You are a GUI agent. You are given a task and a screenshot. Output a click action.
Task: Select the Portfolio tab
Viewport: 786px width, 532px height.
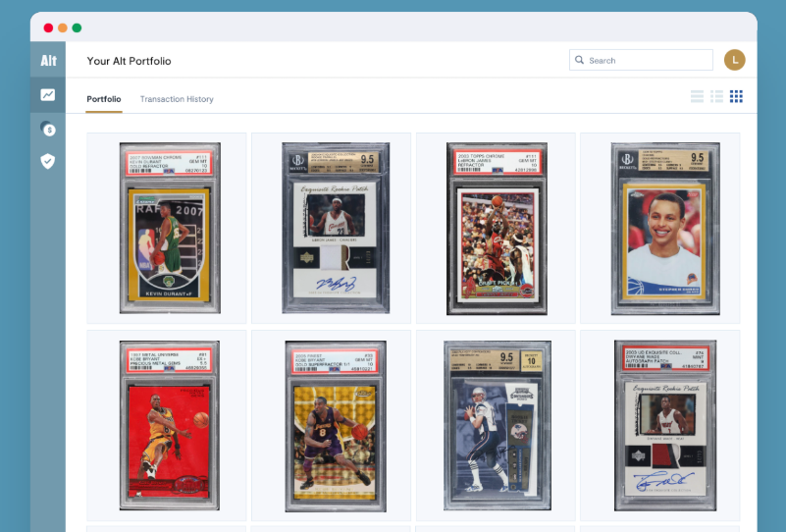pyautogui.click(x=104, y=99)
